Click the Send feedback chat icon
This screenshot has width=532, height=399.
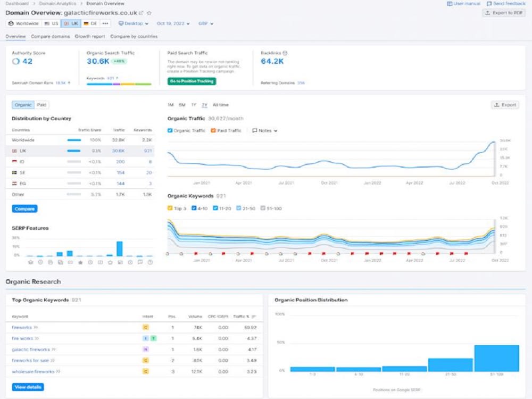489,4
